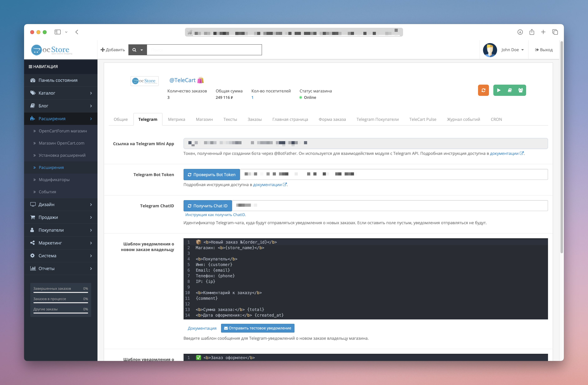Click the Safari share icon

pos(532,32)
